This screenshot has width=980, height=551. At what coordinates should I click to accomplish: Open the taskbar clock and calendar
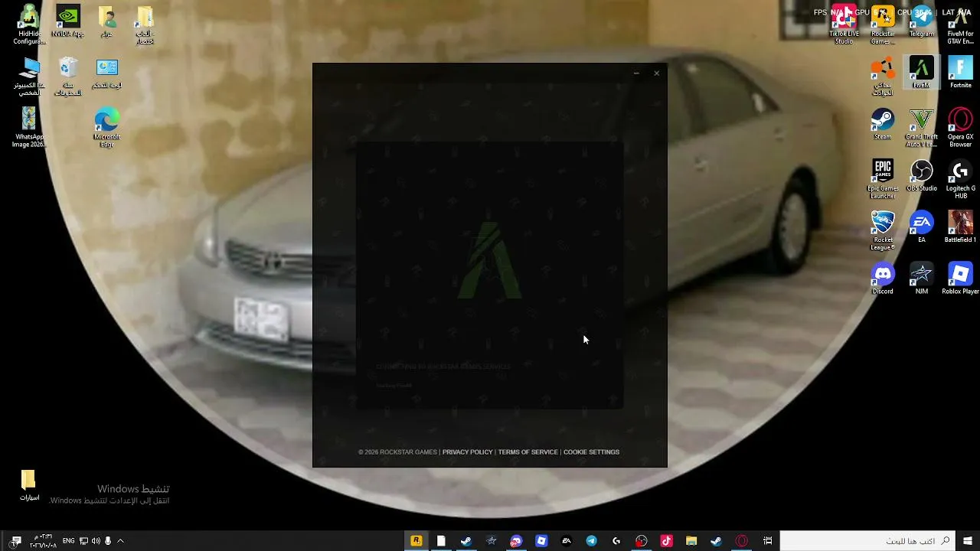[x=43, y=541]
